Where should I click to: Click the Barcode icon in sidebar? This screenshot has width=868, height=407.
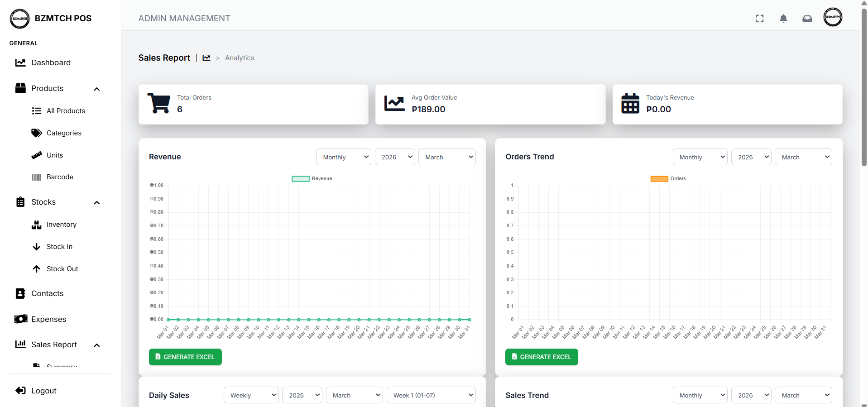36,177
